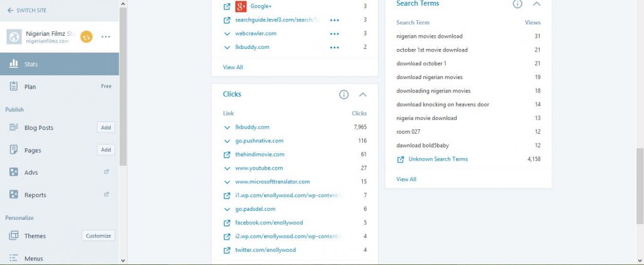This screenshot has height=265, width=644.
Task: Open Stats in the sidebar
Action: coord(31,64)
